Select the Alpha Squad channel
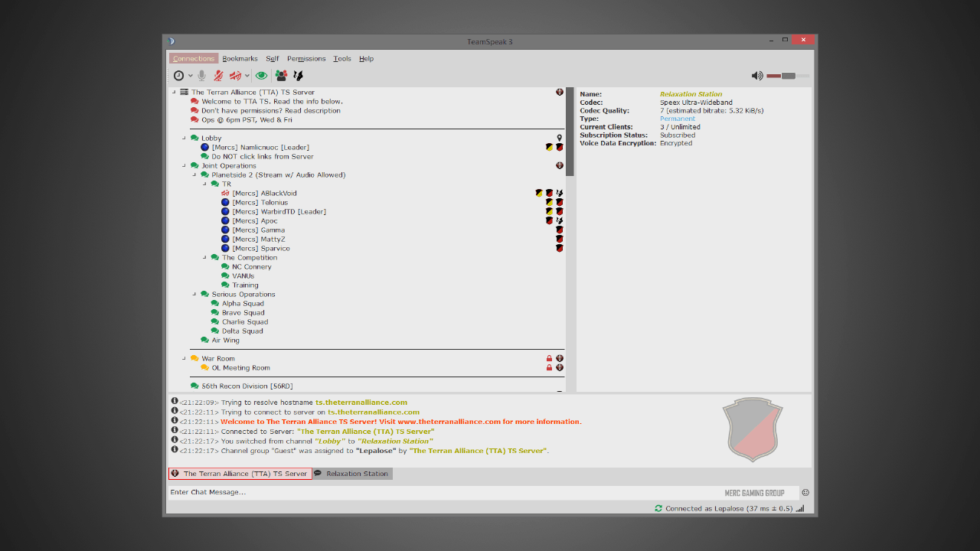 click(x=243, y=303)
